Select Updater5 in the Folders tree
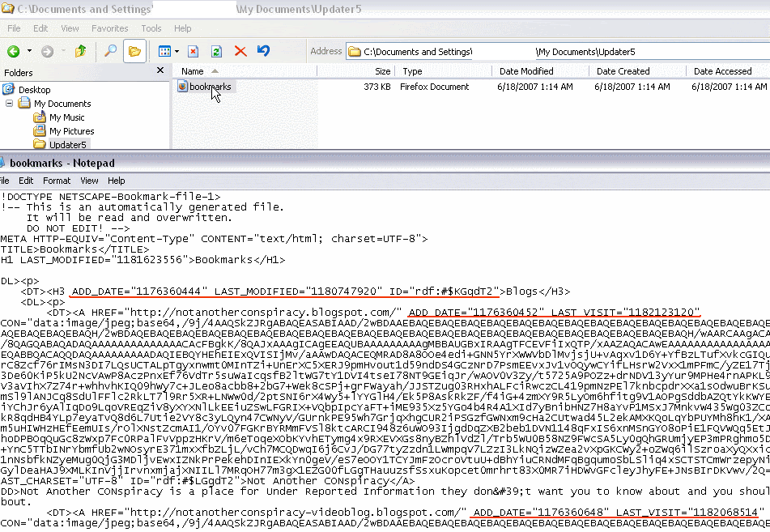Screen dimensions: 770x532 (x=68, y=145)
